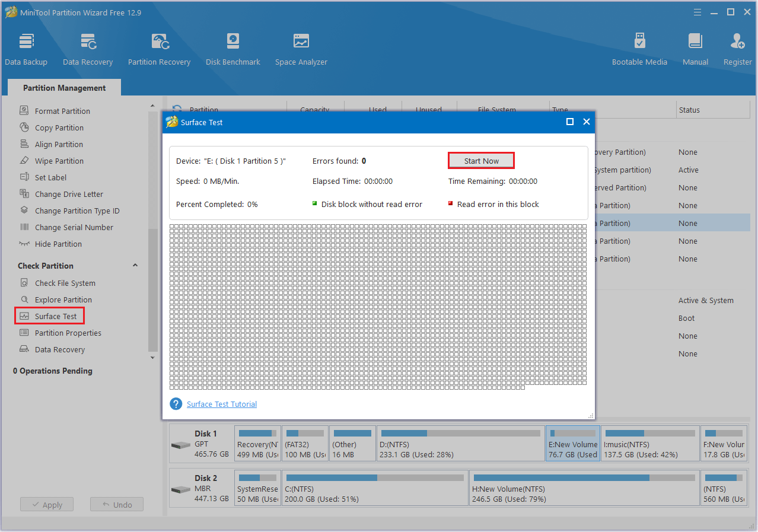Choose Format Partition from the sidebar
The height and width of the screenshot is (532, 758).
pos(62,111)
